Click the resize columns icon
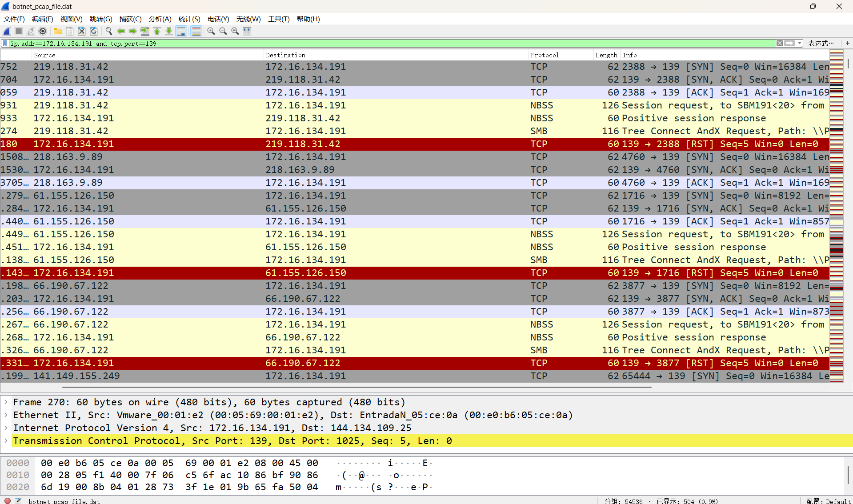Viewport: 853px width, 504px height. click(x=247, y=31)
